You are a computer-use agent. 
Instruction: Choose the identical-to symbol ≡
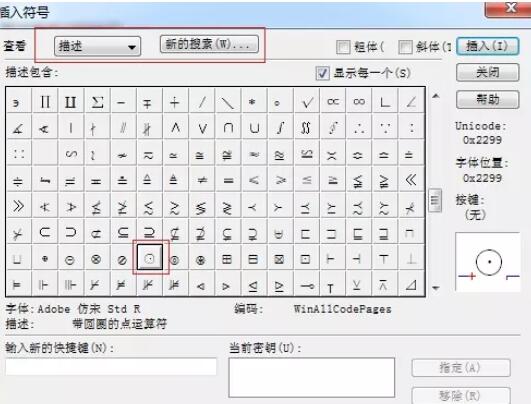[x=228, y=179]
